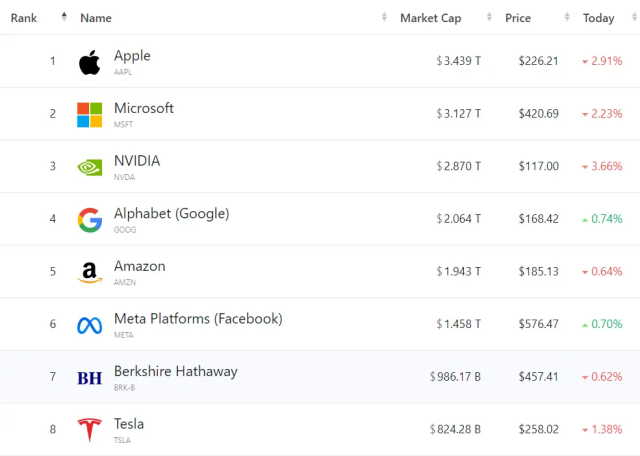Viewport: 640px width, 456px height.
Task: Open Alphabet (Google) company page
Action: tap(171, 213)
